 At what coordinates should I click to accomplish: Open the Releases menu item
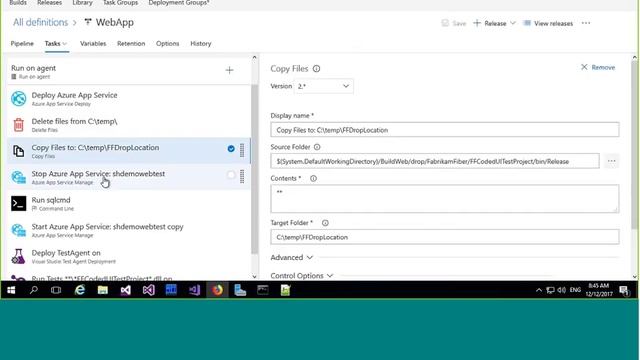click(x=49, y=3)
